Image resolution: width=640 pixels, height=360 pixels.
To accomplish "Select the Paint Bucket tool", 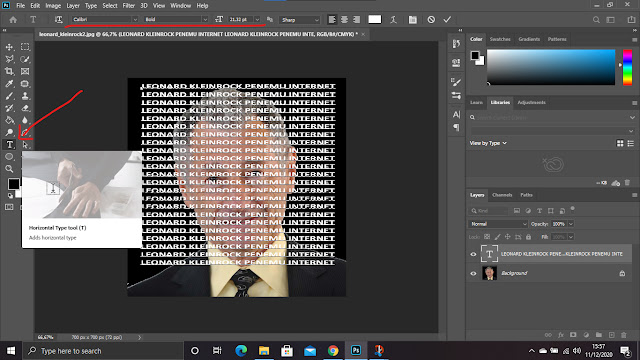I will click(9, 120).
